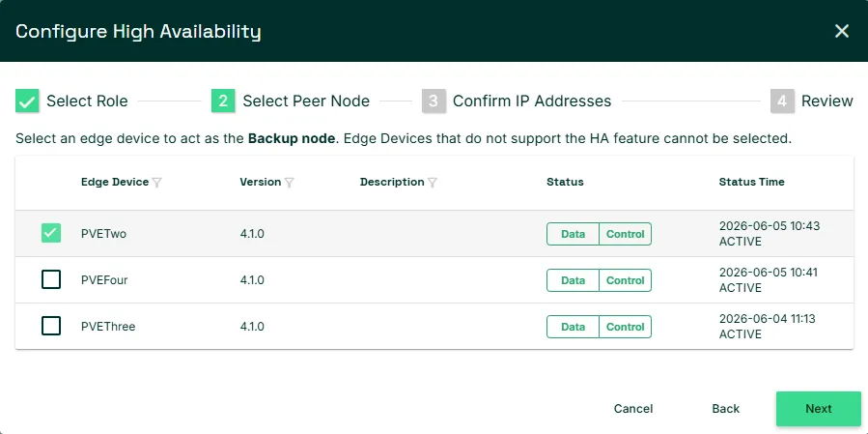Screen dimensions: 868x434
Task: Click the Version column header
Action: 260,182
